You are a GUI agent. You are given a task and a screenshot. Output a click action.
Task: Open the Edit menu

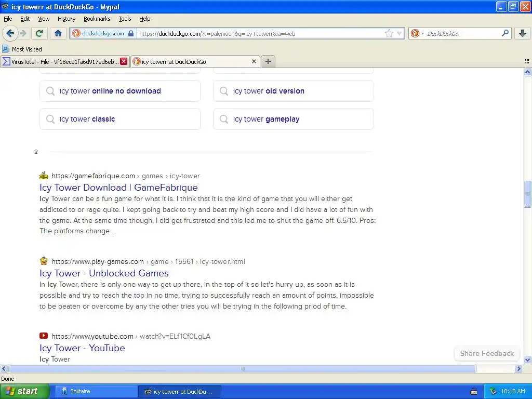[25, 19]
